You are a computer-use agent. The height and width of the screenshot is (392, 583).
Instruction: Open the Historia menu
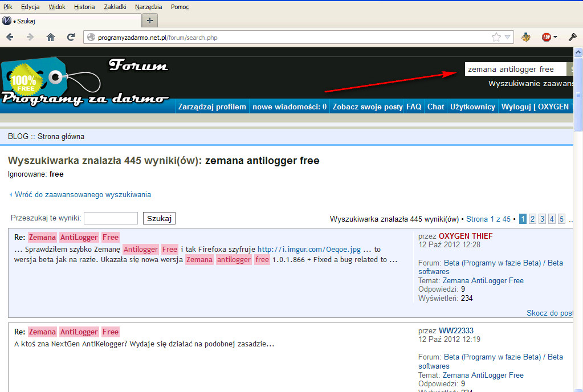coord(84,7)
